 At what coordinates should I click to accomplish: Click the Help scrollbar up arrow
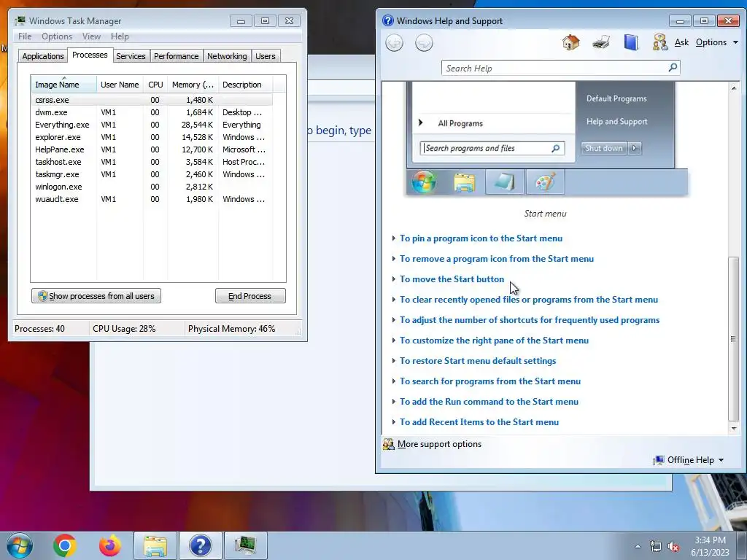click(734, 88)
